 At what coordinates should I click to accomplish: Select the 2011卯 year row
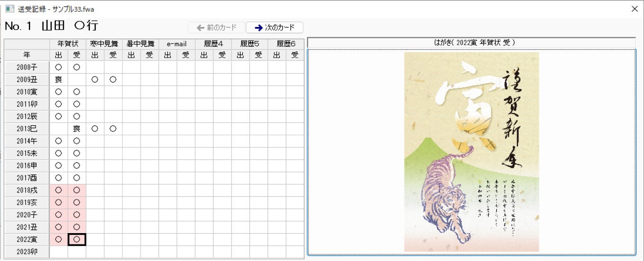coord(27,104)
